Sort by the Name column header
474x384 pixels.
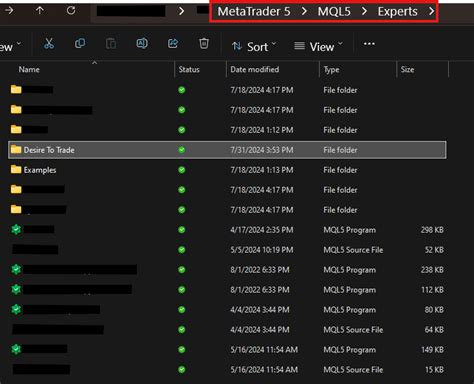pos(29,69)
